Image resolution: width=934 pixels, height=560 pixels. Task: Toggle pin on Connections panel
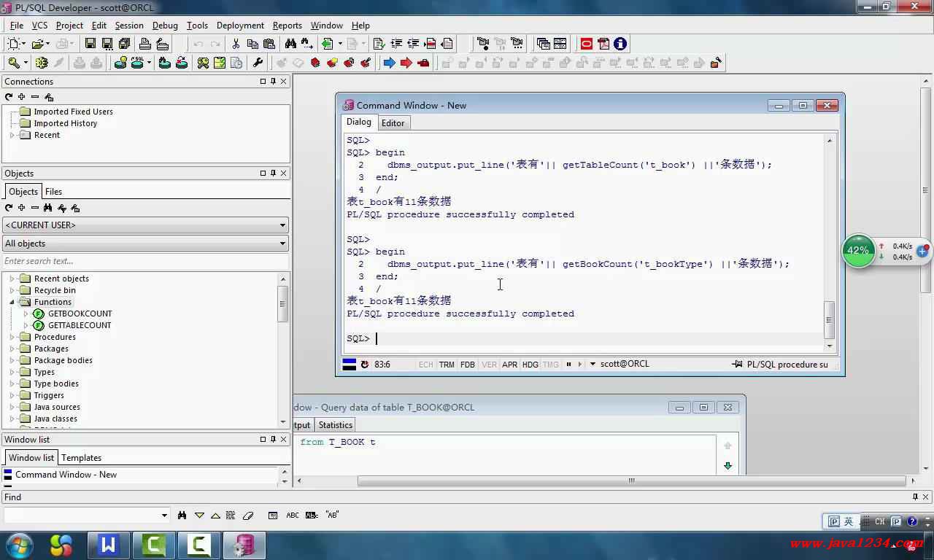274,81
